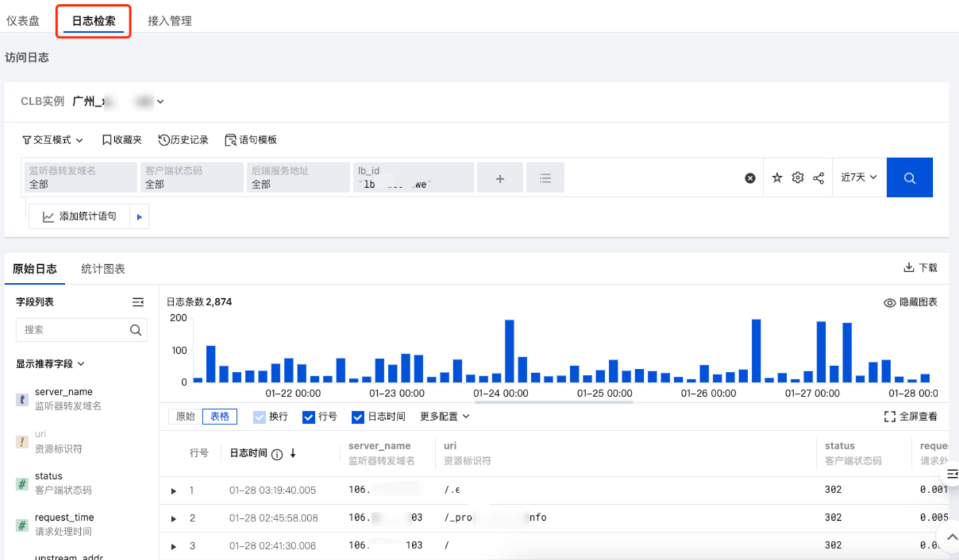This screenshot has height=560, width=959.
Task: Add a filter condition with plus button
Action: pos(500,178)
